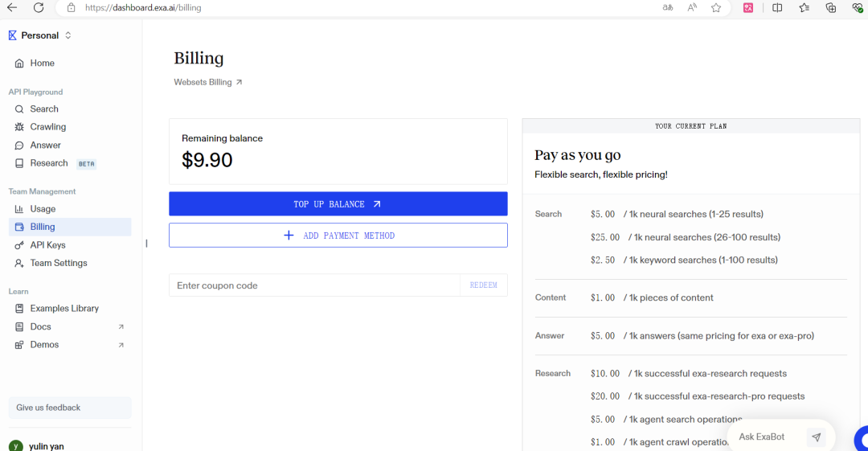Click the $25.00 neural searches price

click(605, 237)
